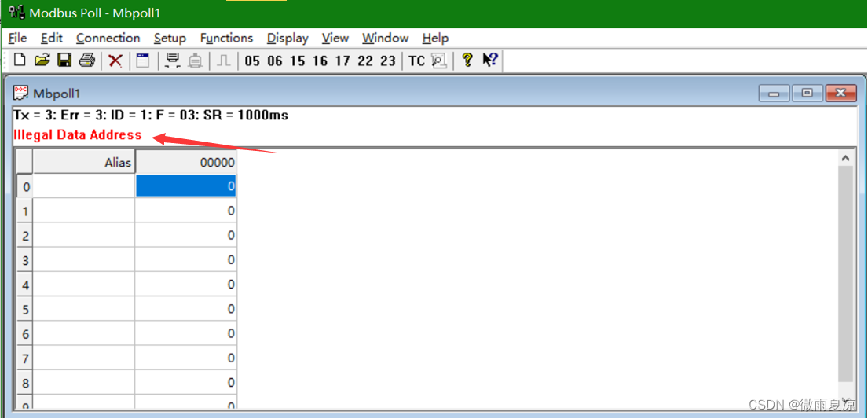Click the yellow question mark About icon

[467, 60]
